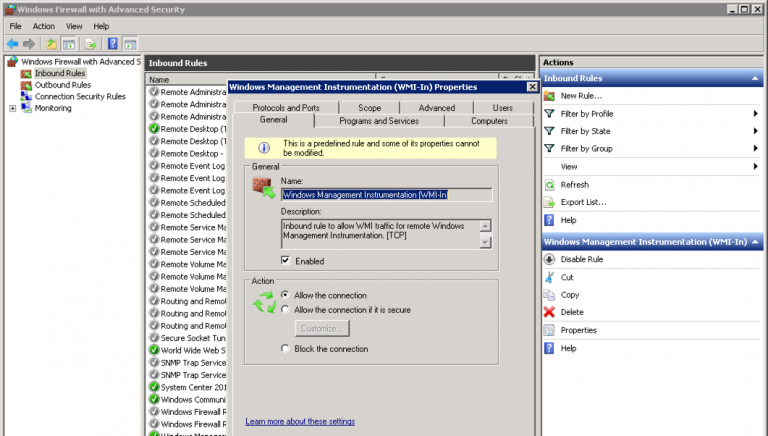This screenshot has height=436, width=768.
Task: Click the Customize... button
Action: [322, 329]
